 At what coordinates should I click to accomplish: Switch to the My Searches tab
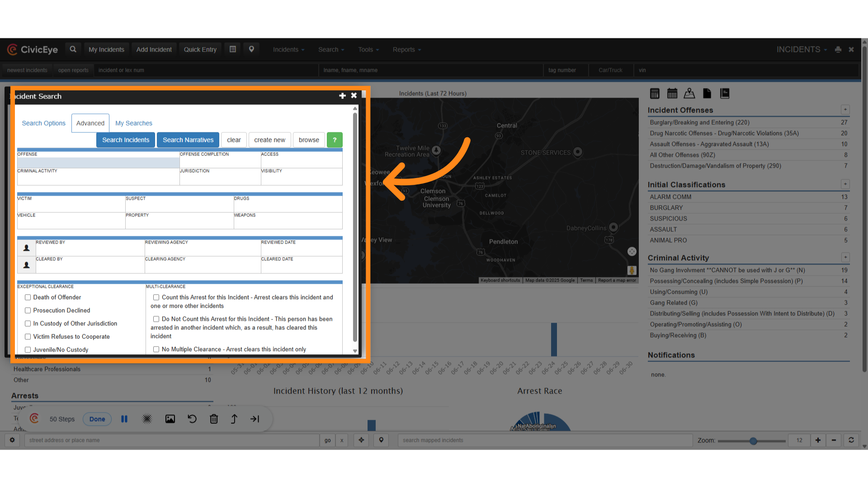(134, 123)
